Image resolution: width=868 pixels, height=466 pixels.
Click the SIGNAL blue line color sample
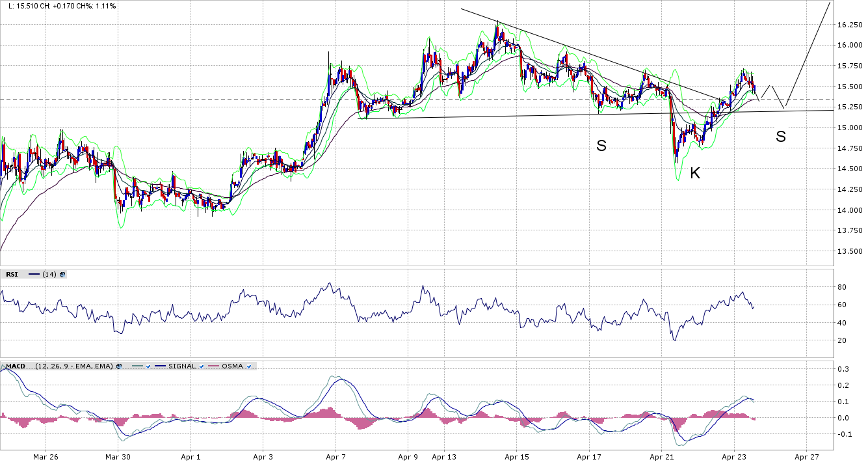point(160,366)
